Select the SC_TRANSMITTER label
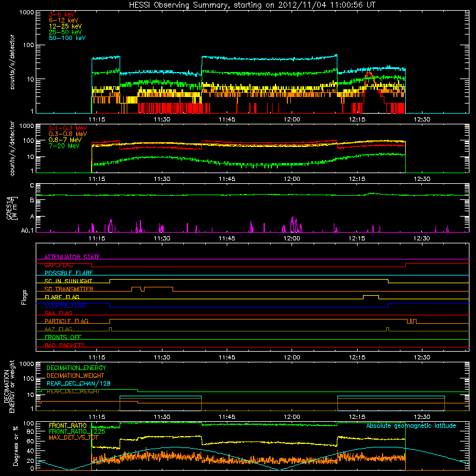Viewport: 476px width, 476px height. [x=68, y=289]
